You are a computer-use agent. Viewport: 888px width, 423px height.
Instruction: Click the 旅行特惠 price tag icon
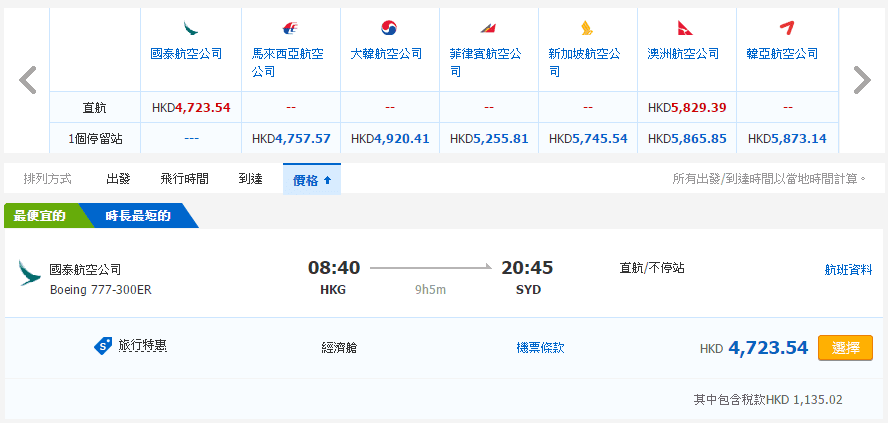(x=102, y=346)
